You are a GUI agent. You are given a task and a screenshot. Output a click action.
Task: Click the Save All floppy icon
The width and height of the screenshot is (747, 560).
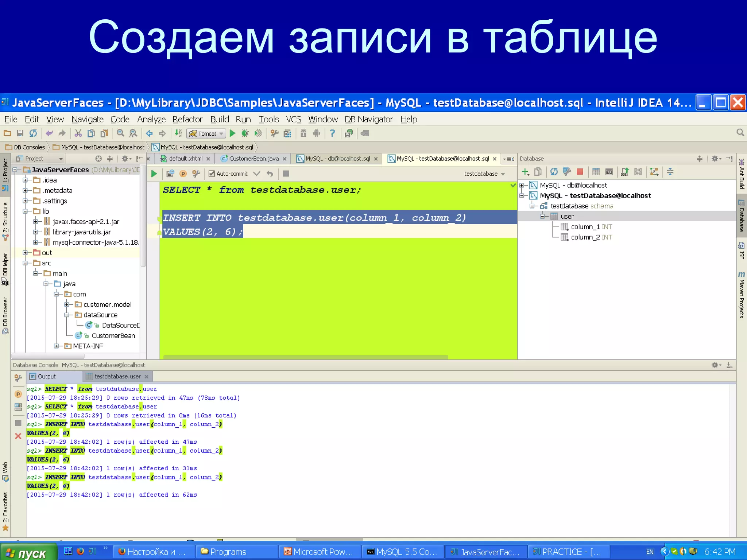click(20, 133)
